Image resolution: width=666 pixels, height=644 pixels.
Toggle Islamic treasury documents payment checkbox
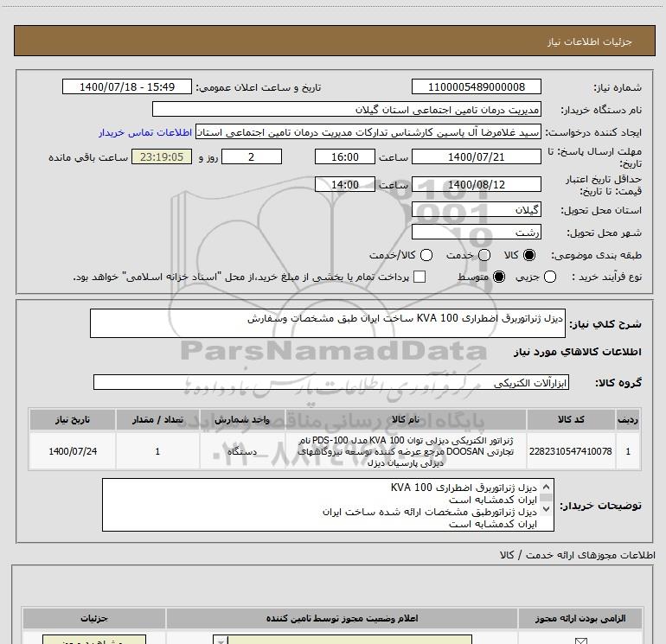(x=419, y=277)
